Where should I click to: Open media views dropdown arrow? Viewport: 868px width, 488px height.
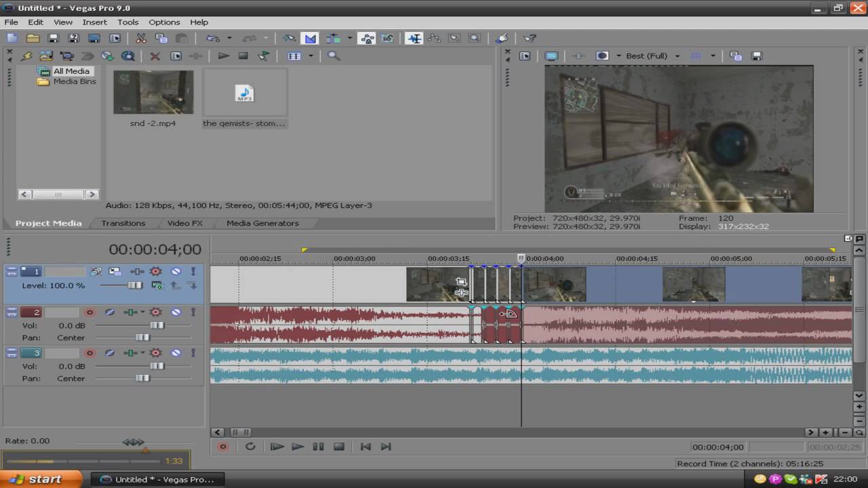point(311,56)
